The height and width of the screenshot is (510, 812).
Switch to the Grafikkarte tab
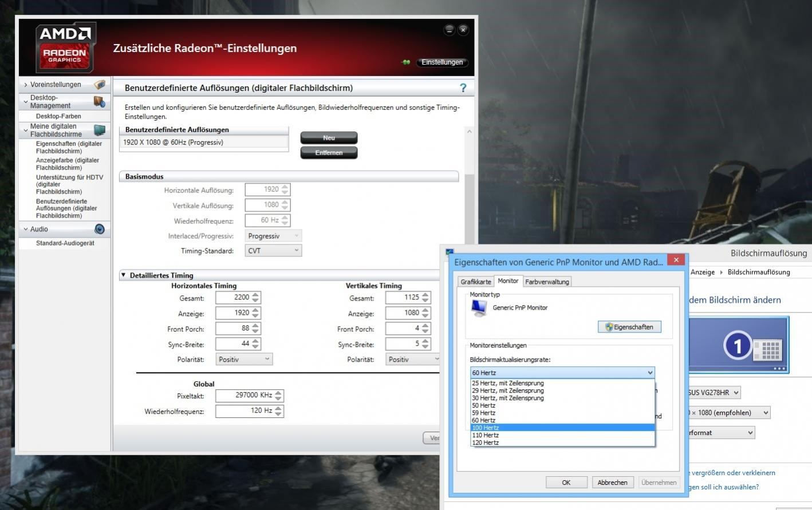click(x=476, y=282)
